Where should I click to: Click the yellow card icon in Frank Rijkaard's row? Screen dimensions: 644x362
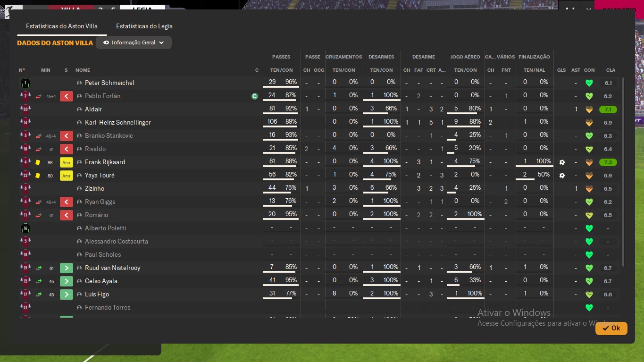pyautogui.click(x=38, y=162)
